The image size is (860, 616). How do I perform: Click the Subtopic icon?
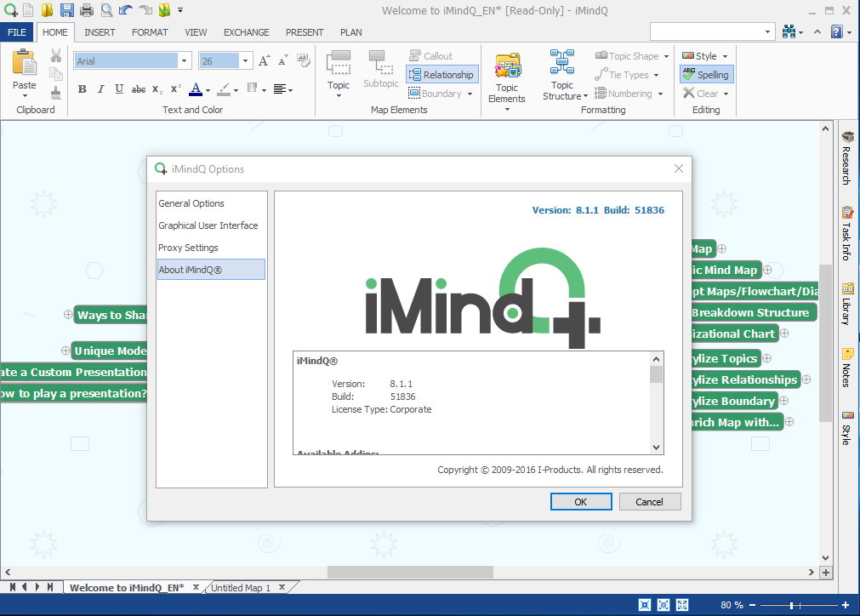click(x=380, y=62)
